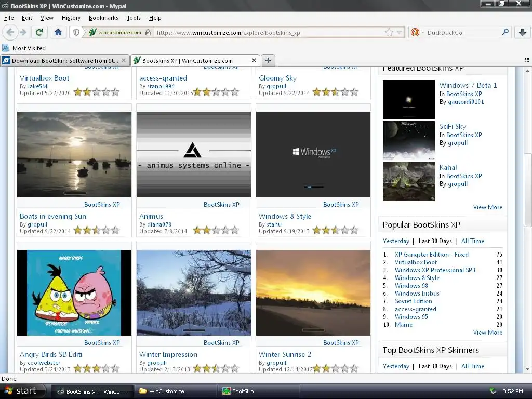The image size is (532, 399).
Task: Open XP Gangster Edition - Fixed link
Action: tap(432, 254)
